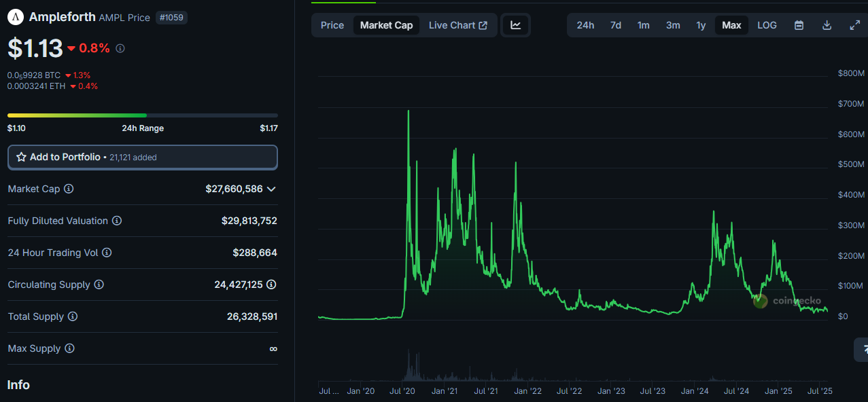
Task: Click the $1.17 range high label
Action: 268,128
